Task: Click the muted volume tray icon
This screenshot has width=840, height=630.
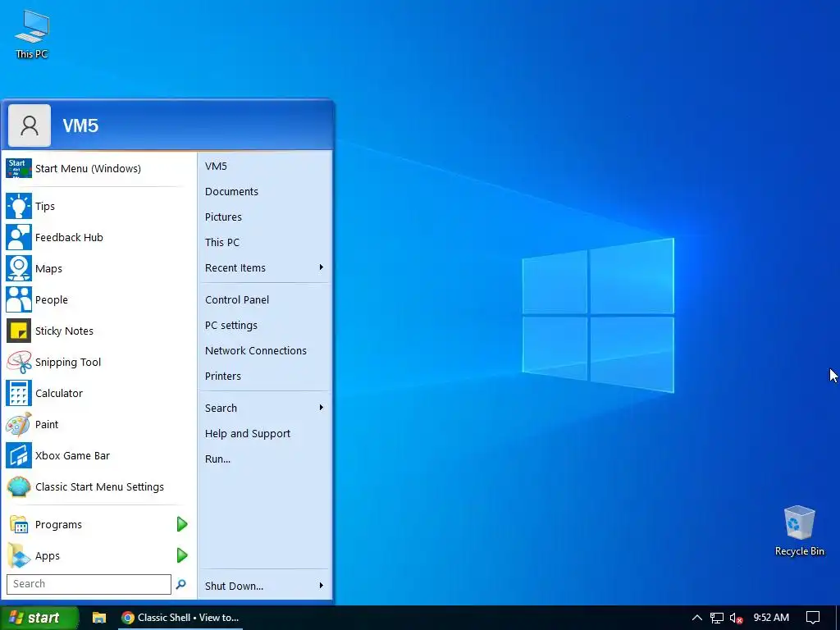Action: point(737,619)
